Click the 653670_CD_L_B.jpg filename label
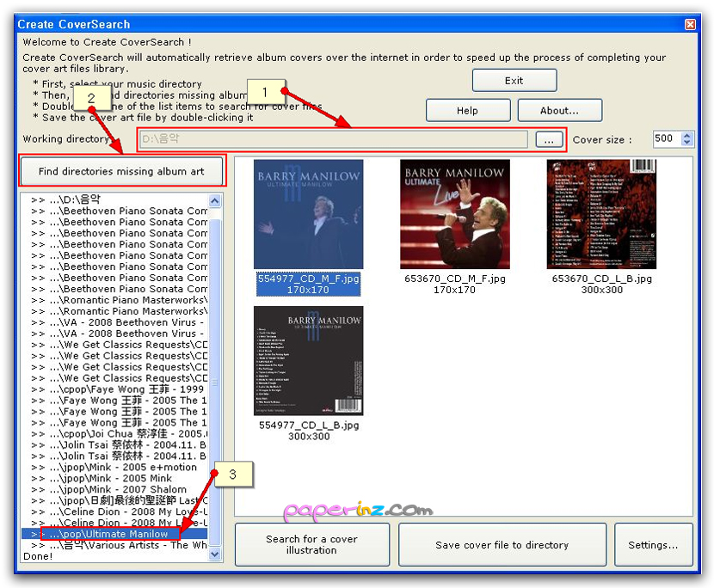This screenshot has width=714, height=588. pos(601,279)
